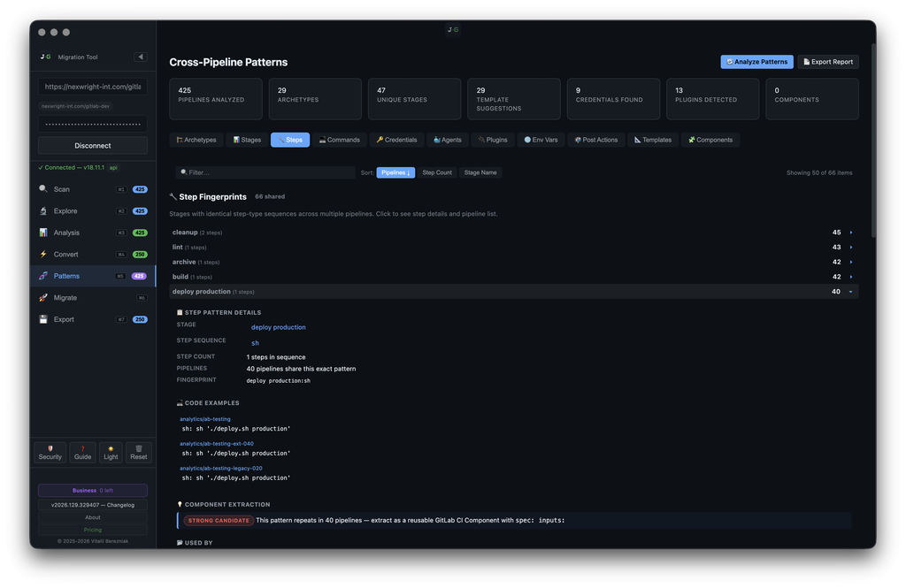Focus the Filter input field
The height and width of the screenshot is (588, 906).
pyautogui.click(x=265, y=172)
